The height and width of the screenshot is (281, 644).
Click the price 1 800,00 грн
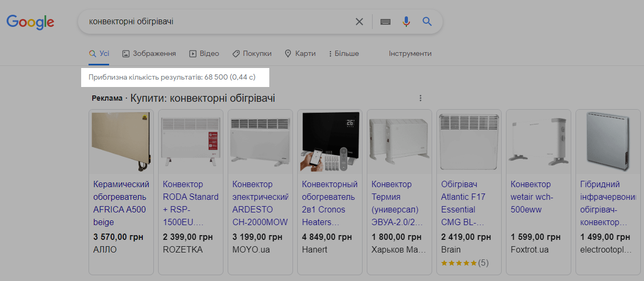point(396,237)
